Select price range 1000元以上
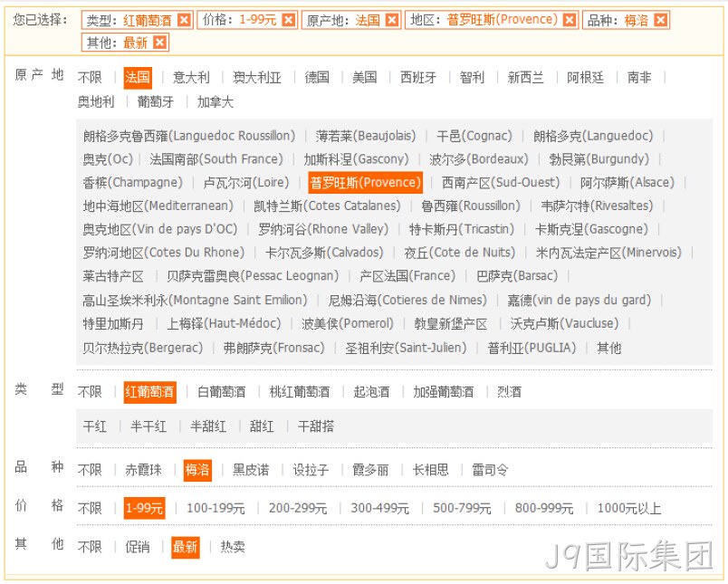This screenshot has height=584, width=728. click(629, 508)
